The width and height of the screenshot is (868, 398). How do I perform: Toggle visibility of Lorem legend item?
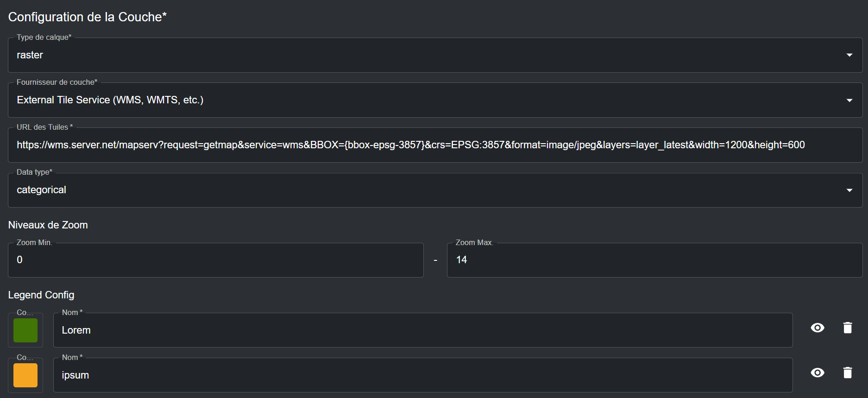[818, 328]
